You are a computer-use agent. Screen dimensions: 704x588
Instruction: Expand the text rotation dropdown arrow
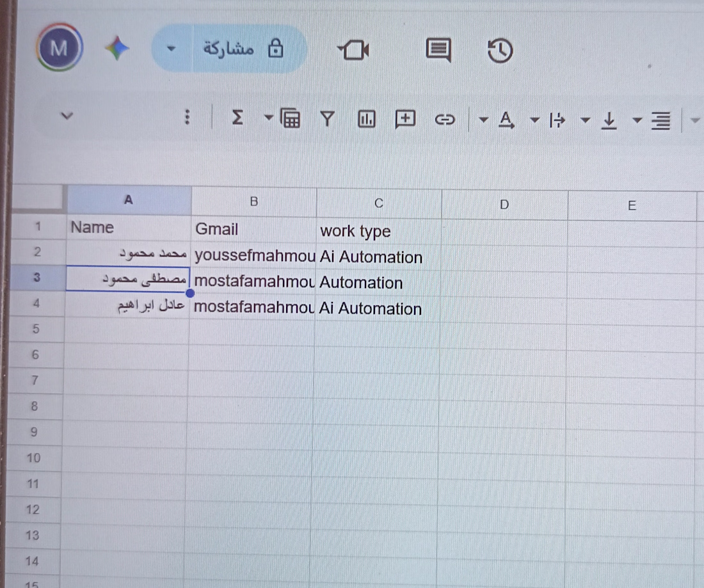tap(483, 120)
